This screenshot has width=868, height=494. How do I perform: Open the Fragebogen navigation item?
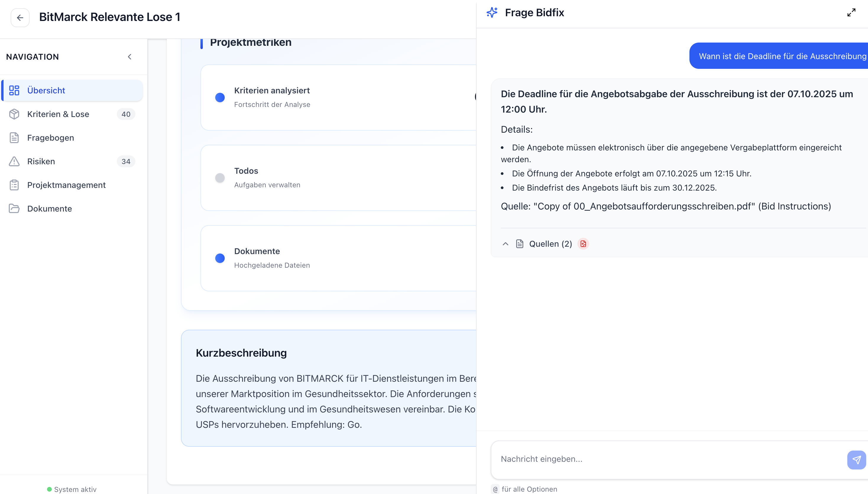[51, 138]
